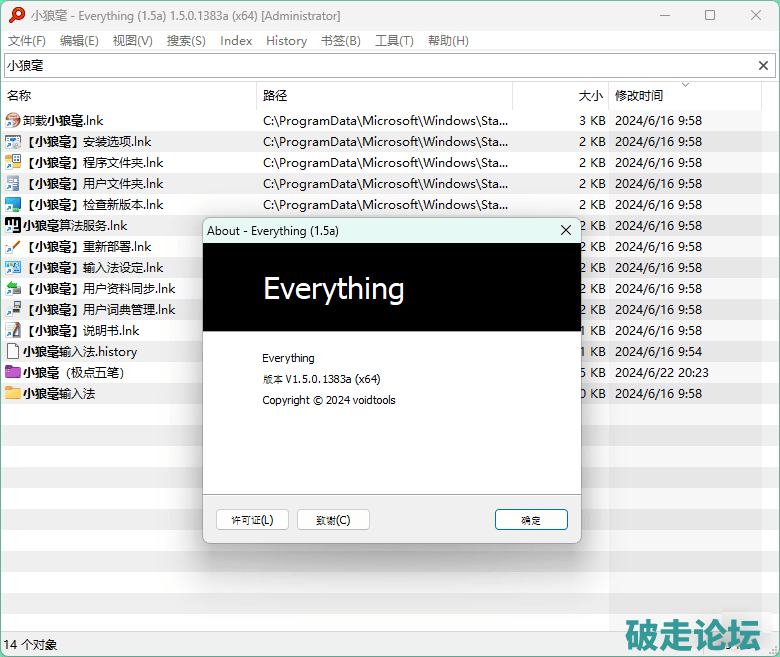The width and height of the screenshot is (780, 657).
Task: Sort by 修改时间 column header
Action: 639,96
